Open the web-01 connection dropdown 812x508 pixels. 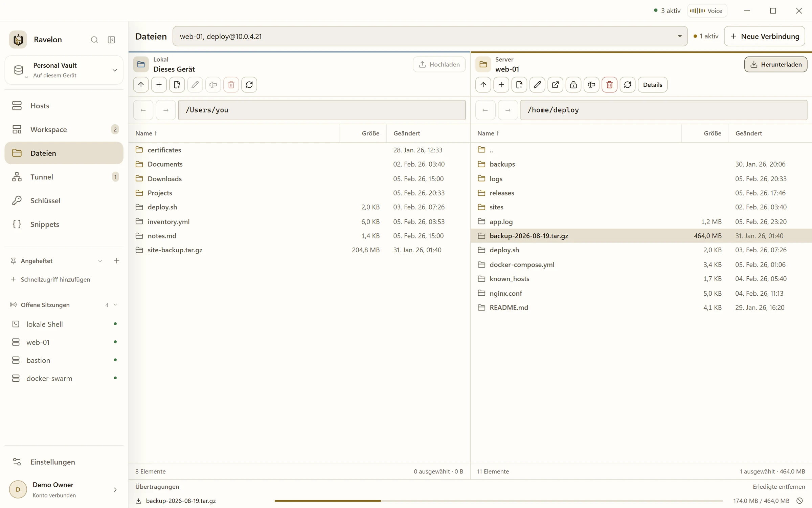[430, 36]
